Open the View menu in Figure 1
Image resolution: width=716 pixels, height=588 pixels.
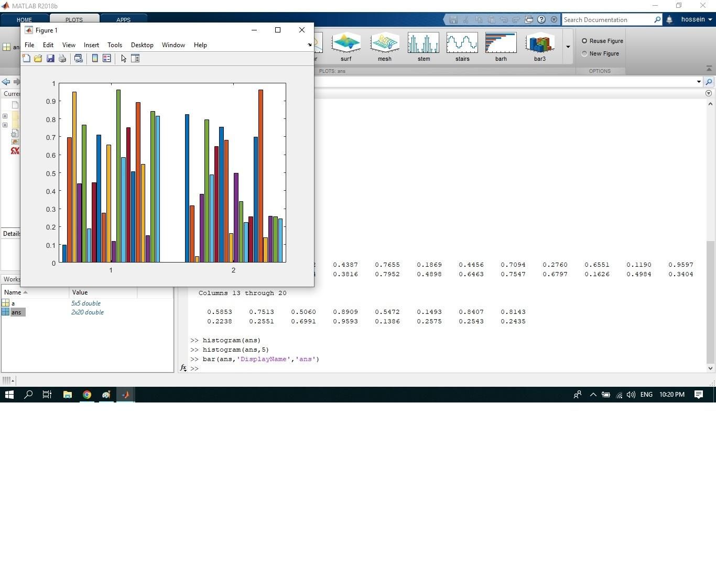tap(69, 45)
